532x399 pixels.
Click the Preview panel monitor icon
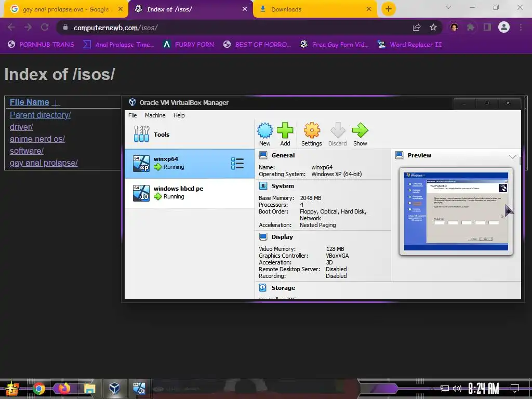[400, 155]
